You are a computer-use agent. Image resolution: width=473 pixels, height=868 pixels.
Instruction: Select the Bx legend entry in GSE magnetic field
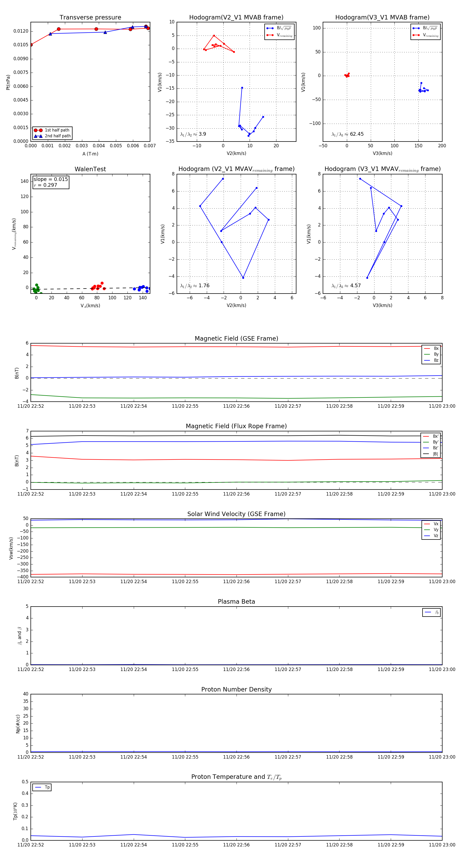pos(431,349)
